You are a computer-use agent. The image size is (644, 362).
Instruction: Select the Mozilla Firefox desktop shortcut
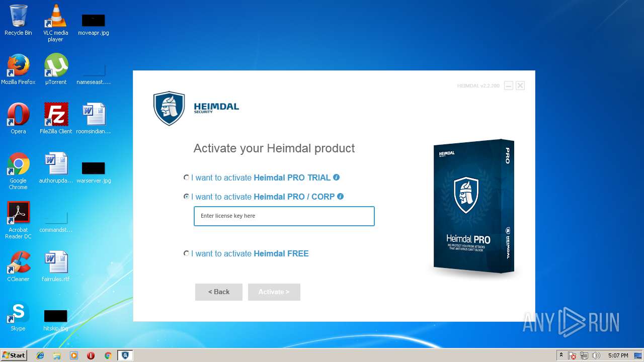tap(18, 69)
